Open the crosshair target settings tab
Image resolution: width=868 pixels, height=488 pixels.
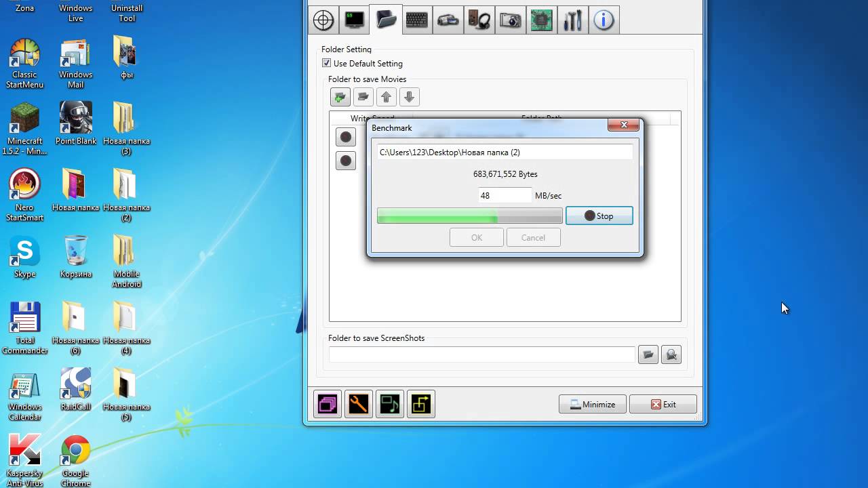pos(323,20)
